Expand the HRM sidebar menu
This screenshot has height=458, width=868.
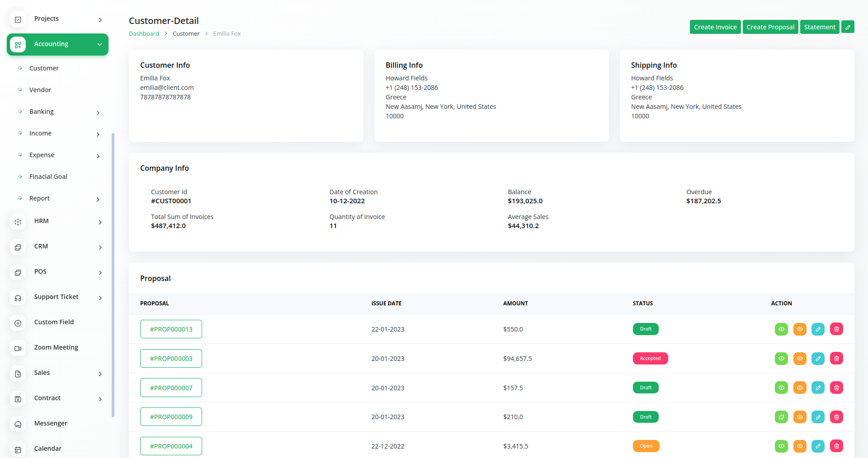pyautogui.click(x=100, y=222)
